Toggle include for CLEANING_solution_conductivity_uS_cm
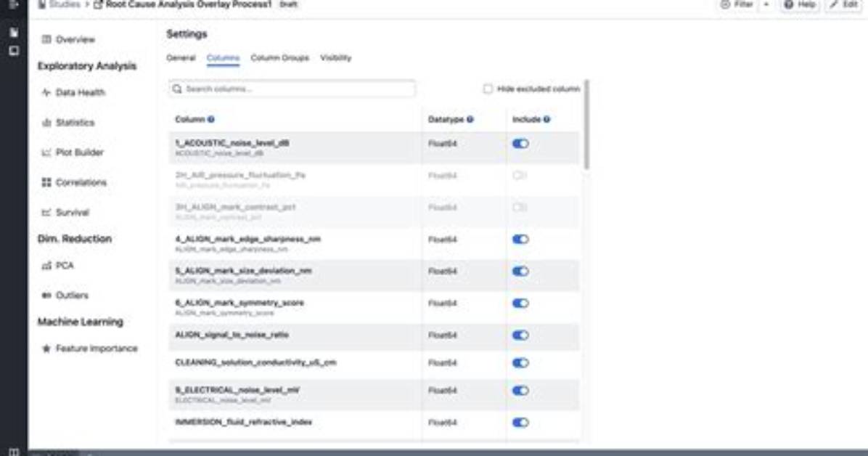The image size is (868, 456). pyautogui.click(x=520, y=363)
